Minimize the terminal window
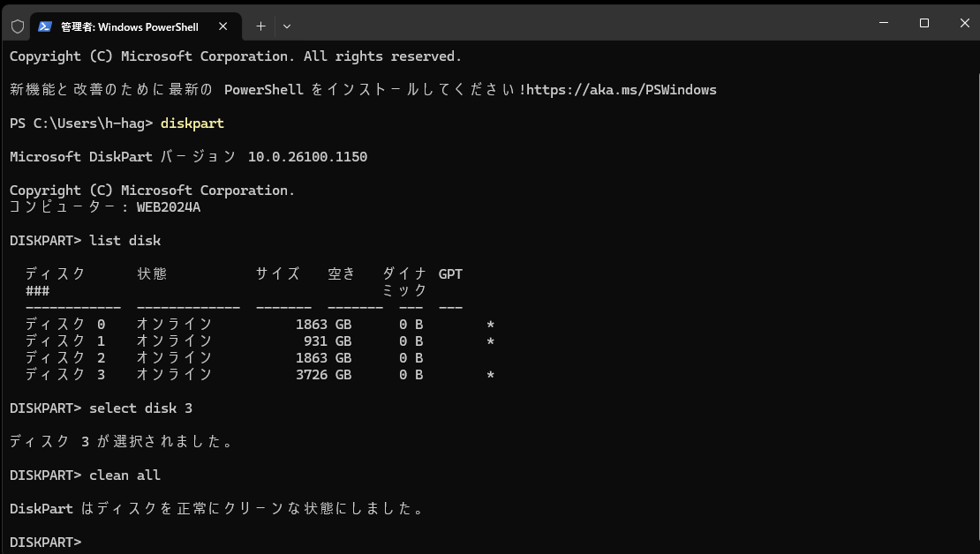Image resolution: width=980 pixels, height=554 pixels. [x=884, y=22]
